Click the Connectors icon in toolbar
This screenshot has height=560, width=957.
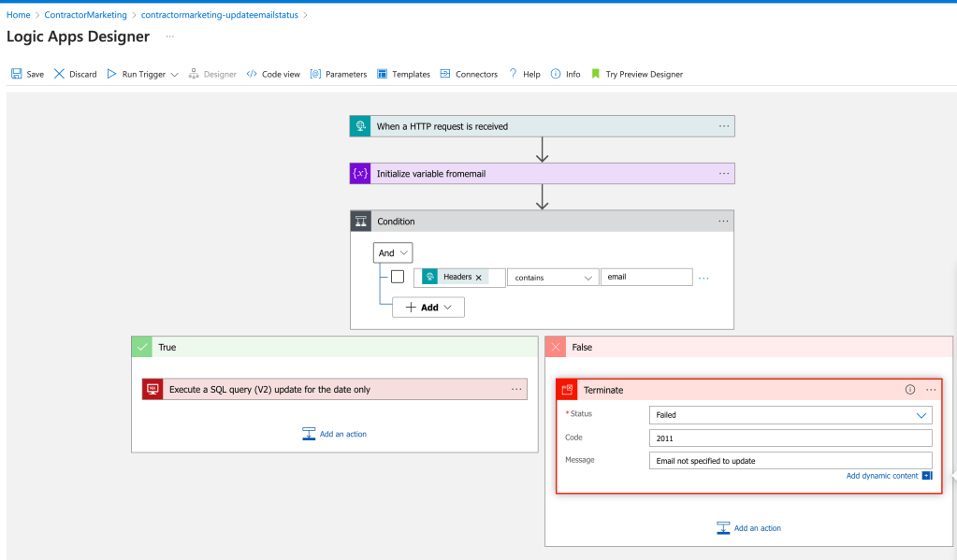pos(445,74)
